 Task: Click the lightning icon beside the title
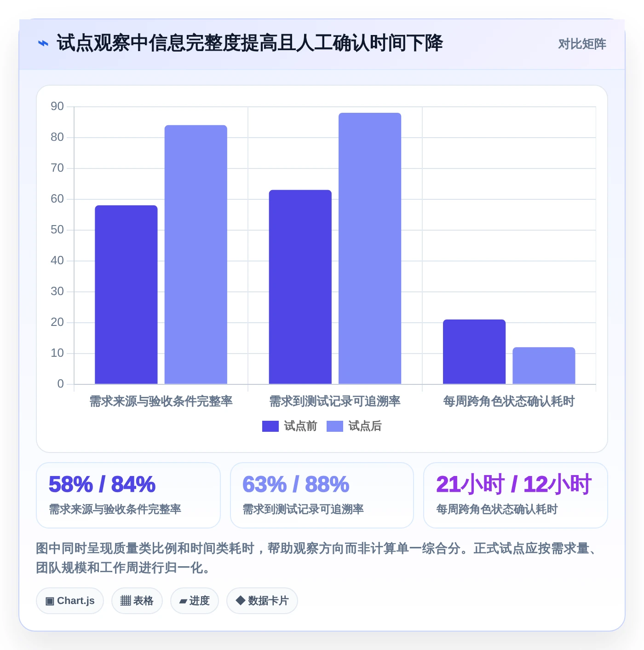[43, 43]
